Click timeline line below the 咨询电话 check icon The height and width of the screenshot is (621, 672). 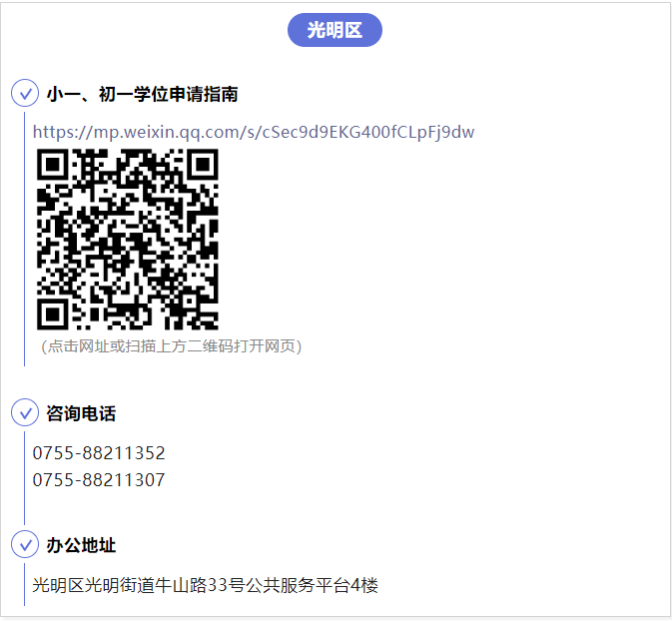point(24,478)
